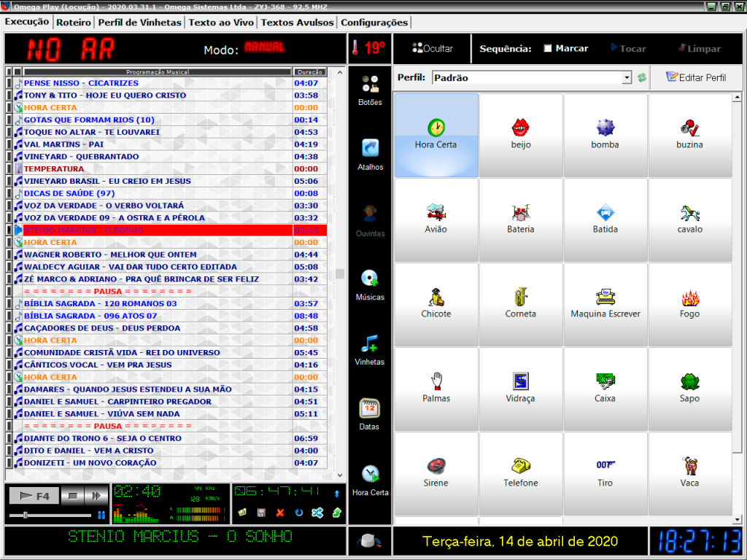Click the Editar Perfil button
Screen dimensions: 747x560
point(696,77)
